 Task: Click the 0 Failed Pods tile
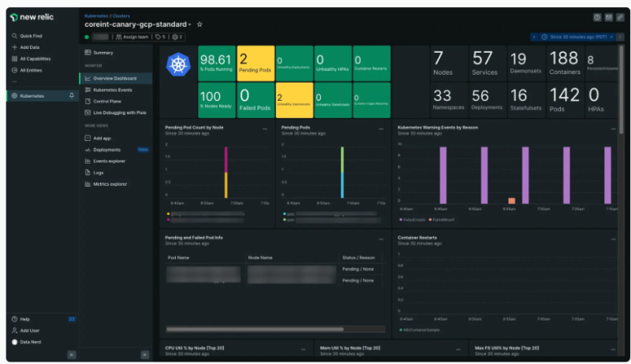(256, 100)
